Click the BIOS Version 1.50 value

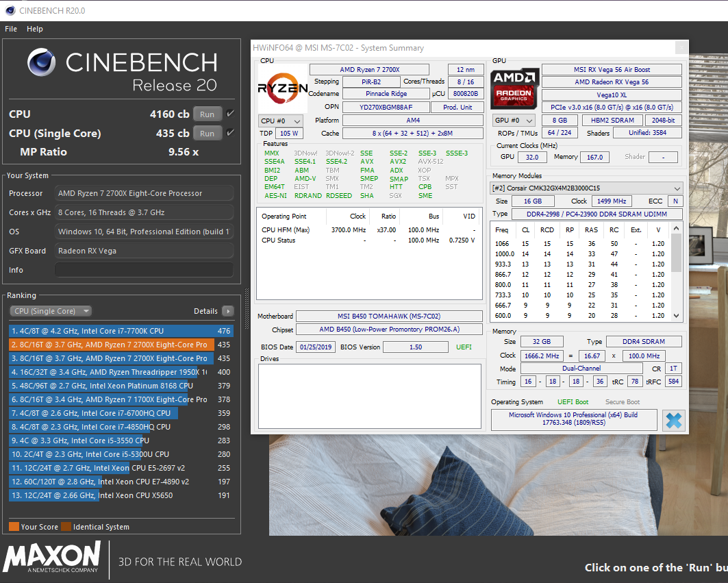pos(416,347)
